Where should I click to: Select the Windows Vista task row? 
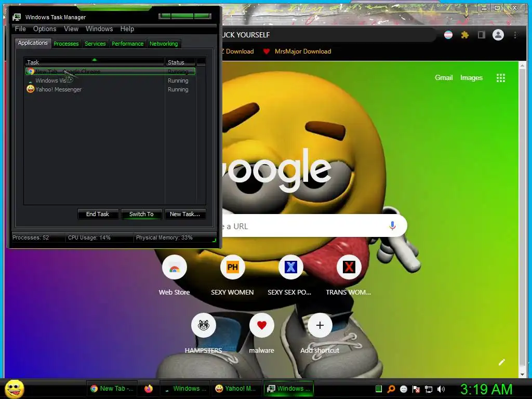[110, 81]
